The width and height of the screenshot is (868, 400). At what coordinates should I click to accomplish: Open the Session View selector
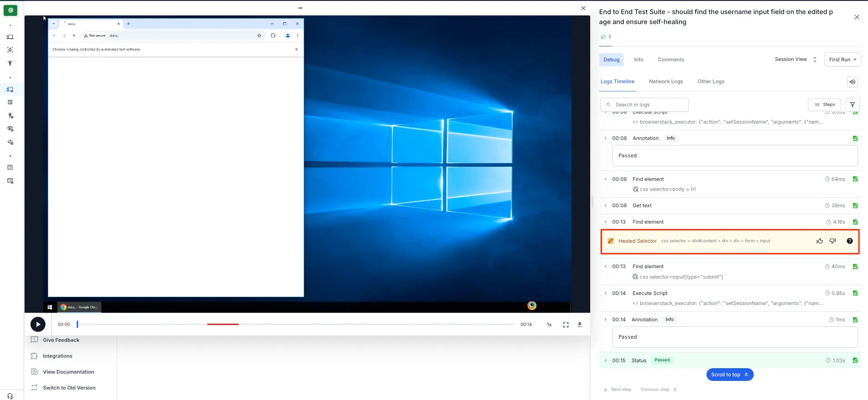coord(795,60)
